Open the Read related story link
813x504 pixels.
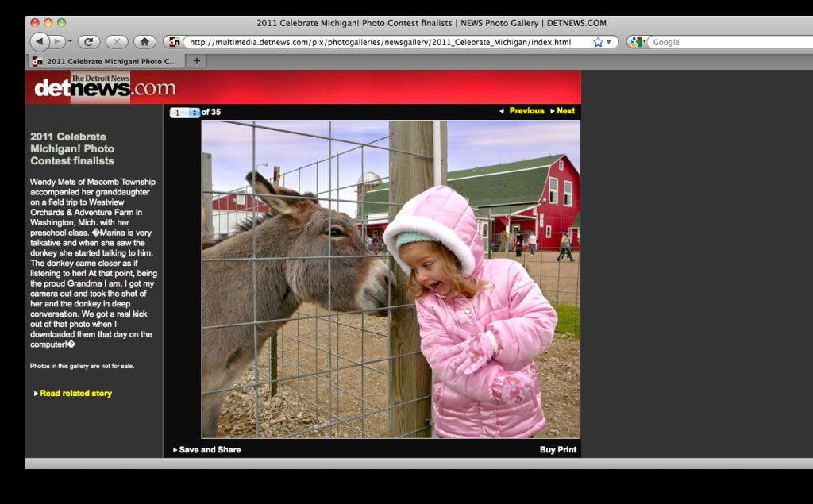pyautogui.click(x=75, y=394)
